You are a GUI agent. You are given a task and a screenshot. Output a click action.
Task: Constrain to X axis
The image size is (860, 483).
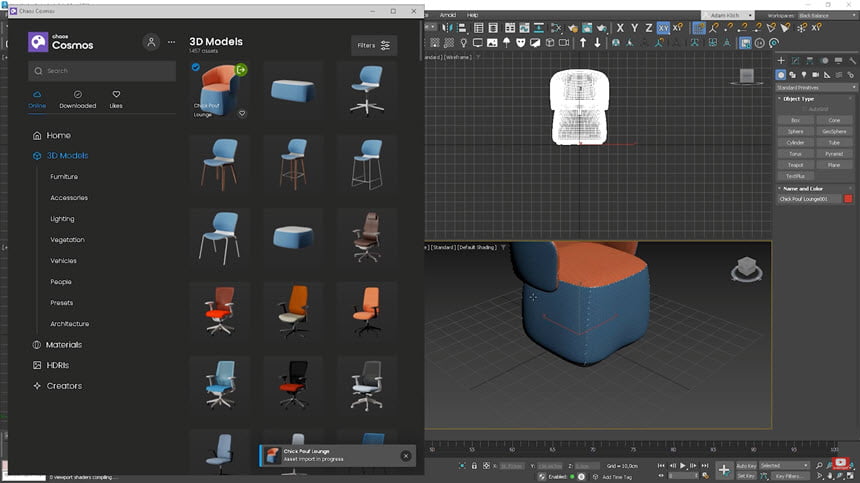[620, 28]
